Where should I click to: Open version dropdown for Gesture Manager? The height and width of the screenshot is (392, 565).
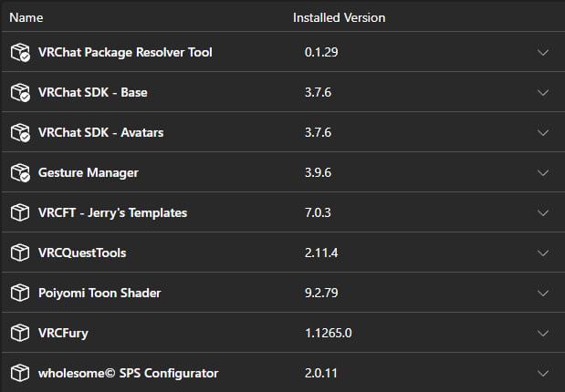point(543,172)
